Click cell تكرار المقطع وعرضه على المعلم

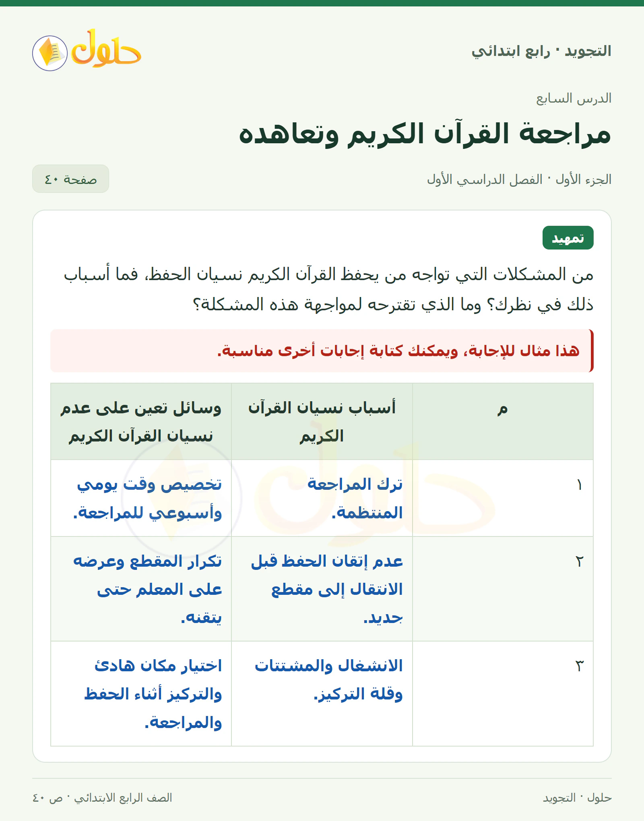tap(141, 589)
